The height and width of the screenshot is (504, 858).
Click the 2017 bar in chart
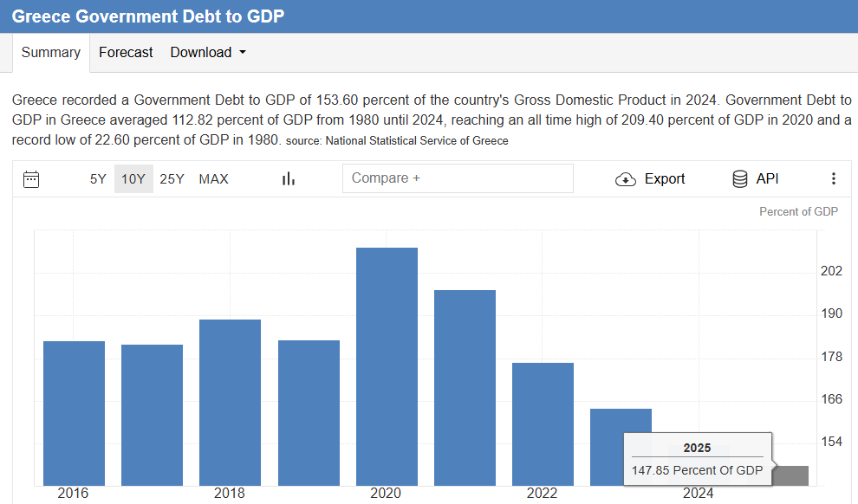[153, 415]
